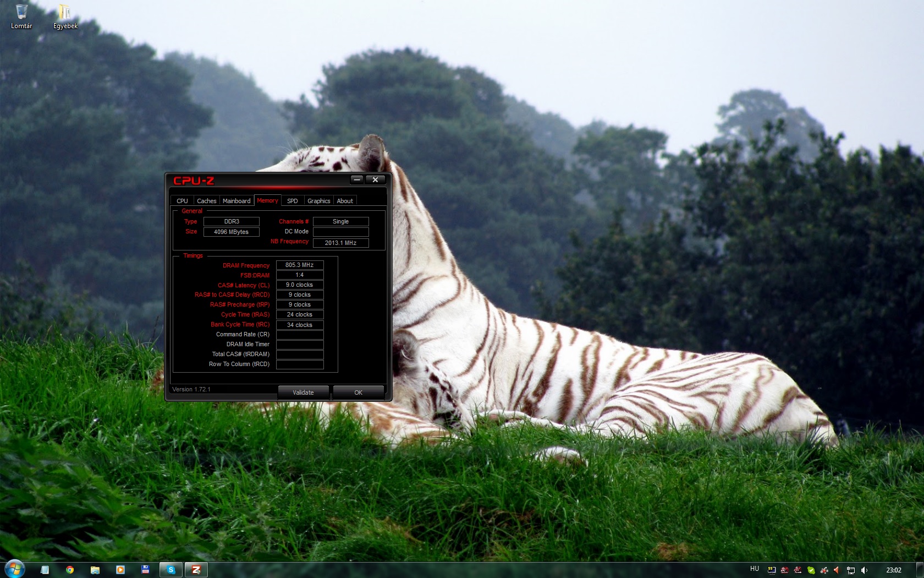924x578 pixels.
Task: Click the 9.0 clocks CAS Latency value
Action: click(300, 285)
